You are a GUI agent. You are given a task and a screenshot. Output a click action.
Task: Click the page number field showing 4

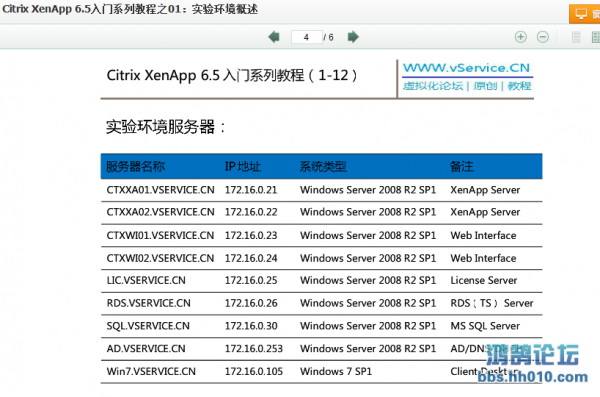click(x=307, y=37)
